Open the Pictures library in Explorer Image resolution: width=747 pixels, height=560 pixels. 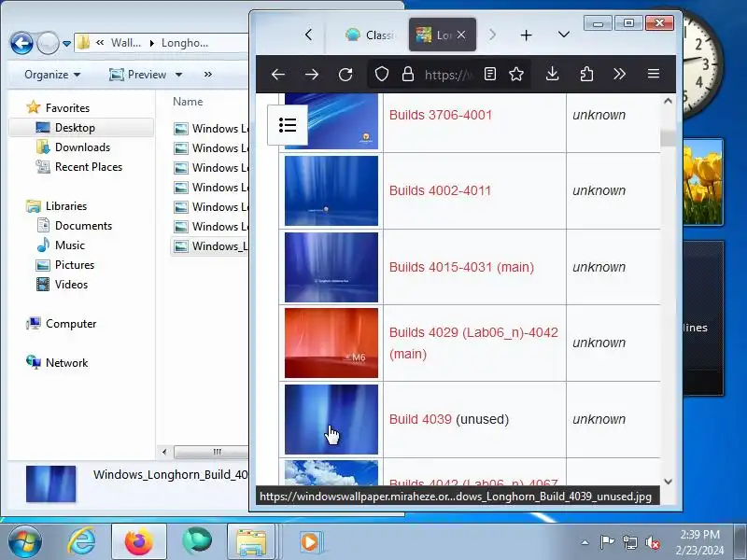coord(75,265)
